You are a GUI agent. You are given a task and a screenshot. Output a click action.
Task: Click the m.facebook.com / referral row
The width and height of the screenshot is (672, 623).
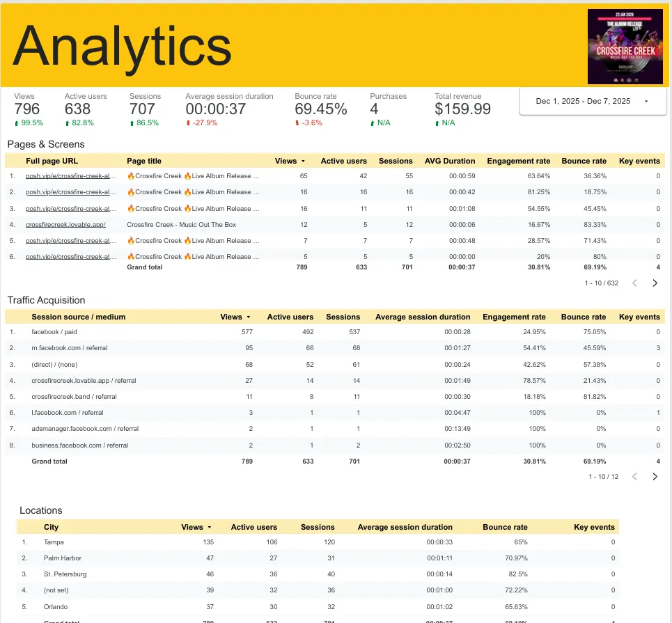click(x=335, y=348)
